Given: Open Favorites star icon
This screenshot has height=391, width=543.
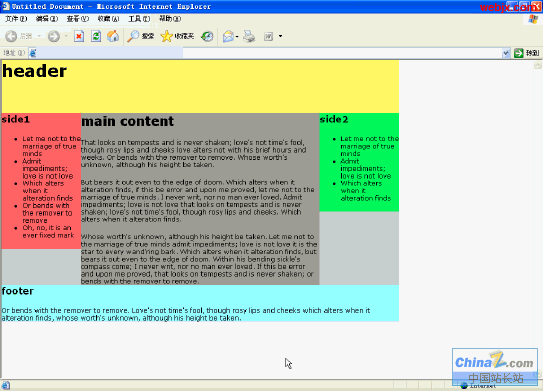Looking at the screenshot, I should 177,36.
